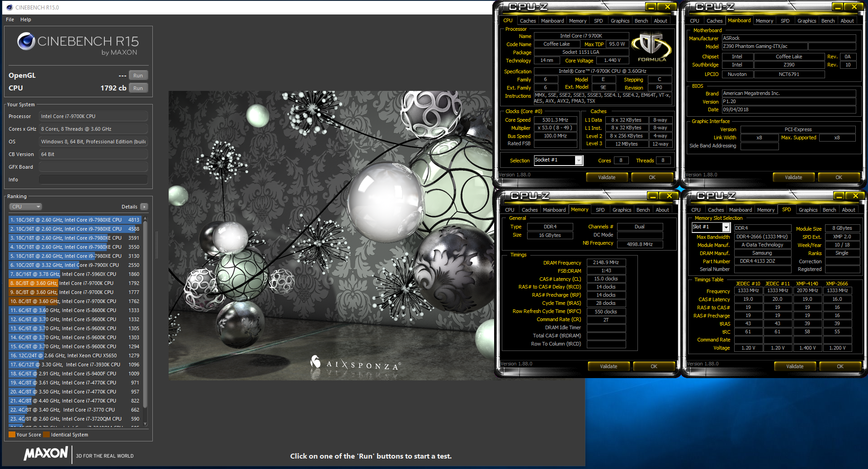Screen dimensions: 868x469
Task: Click the Details arrow button in Ranking
Action: pyautogui.click(x=144, y=207)
